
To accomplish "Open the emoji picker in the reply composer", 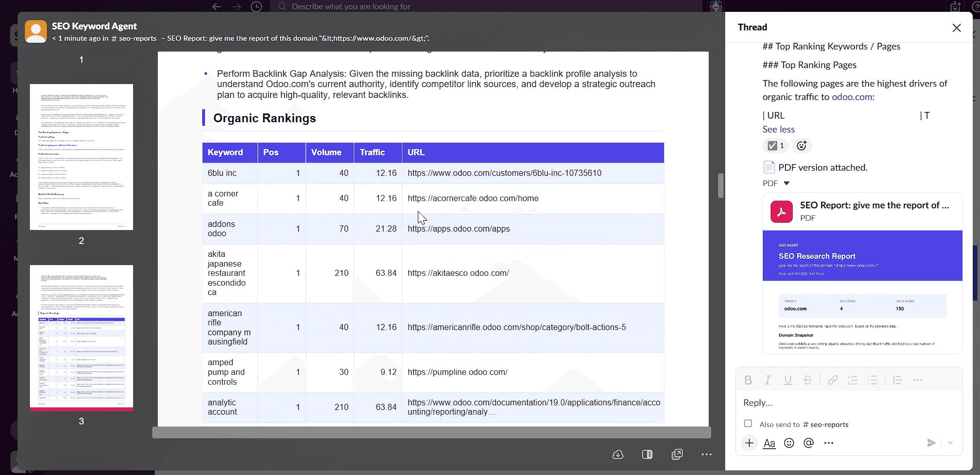I will [x=789, y=443].
